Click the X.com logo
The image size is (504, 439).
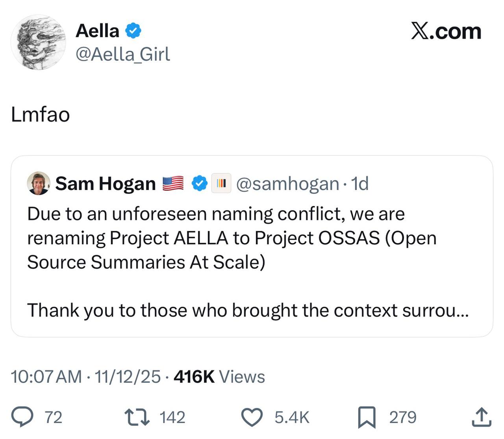(446, 32)
